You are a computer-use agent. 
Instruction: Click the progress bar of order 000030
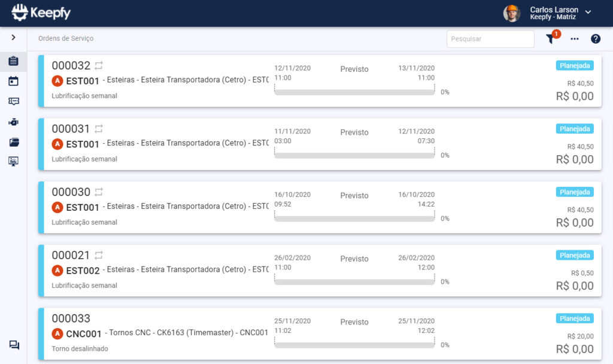[x=354, y=219]
